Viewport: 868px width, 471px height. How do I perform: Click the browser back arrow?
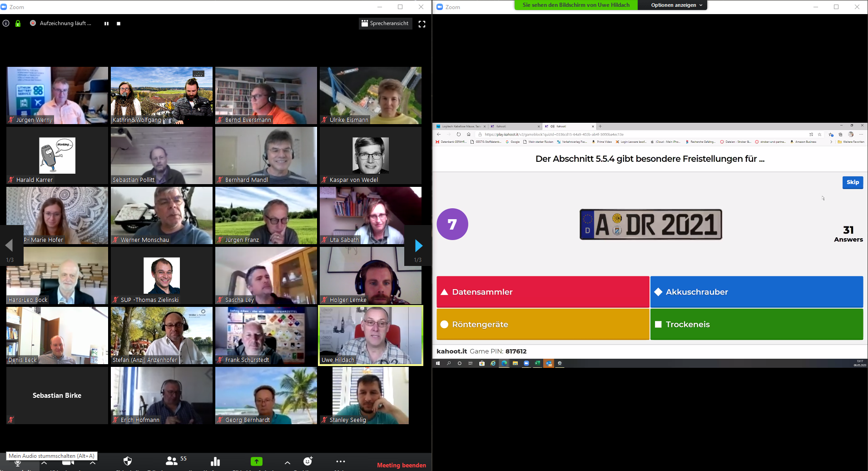[x=439, y=135]
